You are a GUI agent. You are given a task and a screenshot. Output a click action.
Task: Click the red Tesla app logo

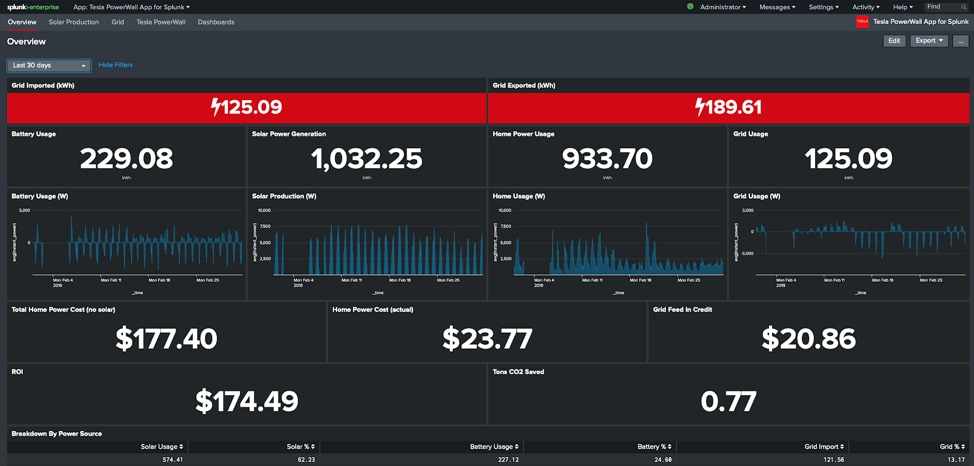click(862, 22)
